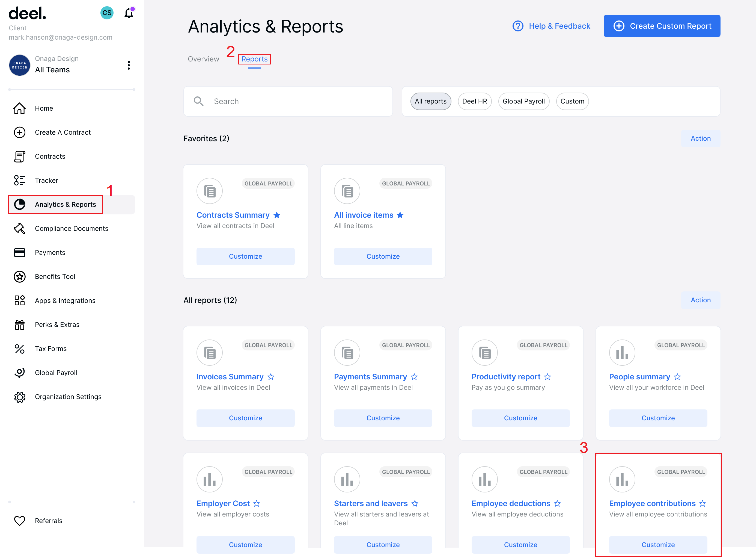Select the All reports filter chip
This screenshot has height=558, width=756.
coord(430,101)
